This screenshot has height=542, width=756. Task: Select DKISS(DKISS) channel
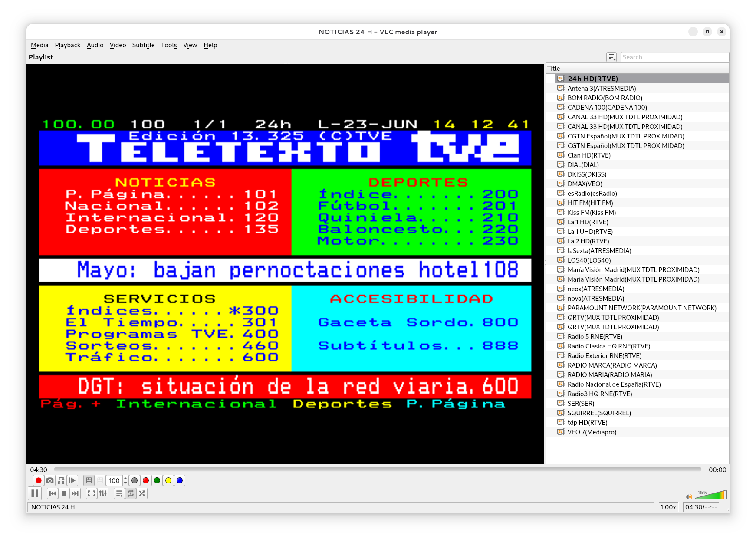642,174
